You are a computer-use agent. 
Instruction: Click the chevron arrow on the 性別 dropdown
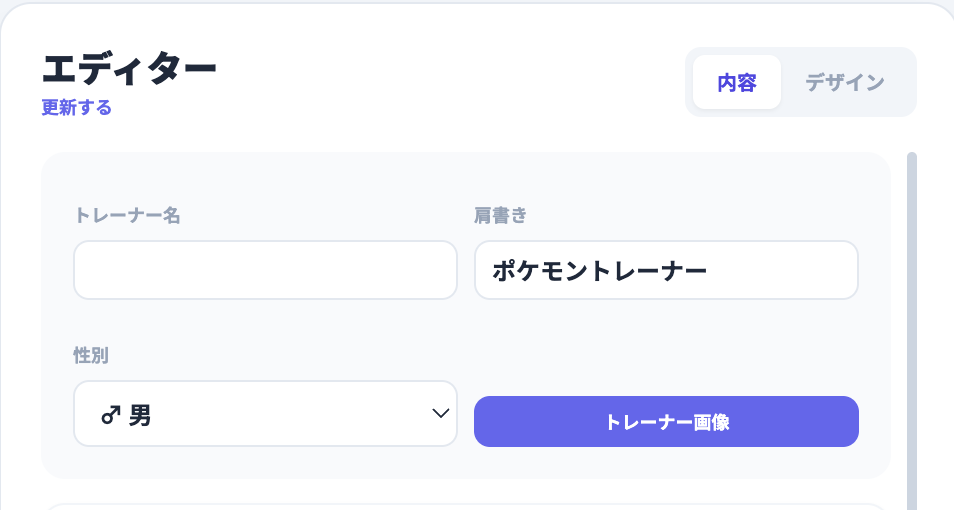(439, 413)
